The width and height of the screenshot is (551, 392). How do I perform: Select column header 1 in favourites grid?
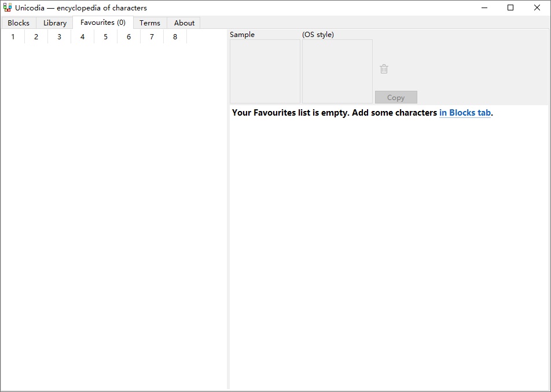click(x=13, y=37)
